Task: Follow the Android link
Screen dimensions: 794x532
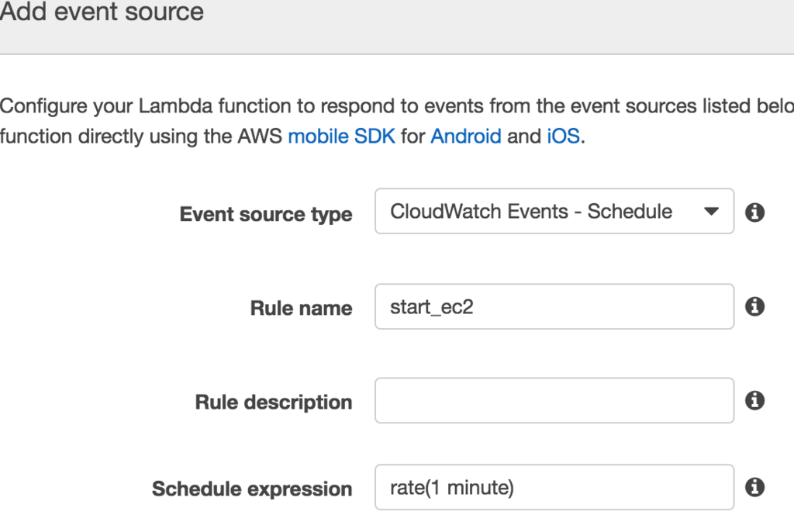Action: click(x=465, y=136)
